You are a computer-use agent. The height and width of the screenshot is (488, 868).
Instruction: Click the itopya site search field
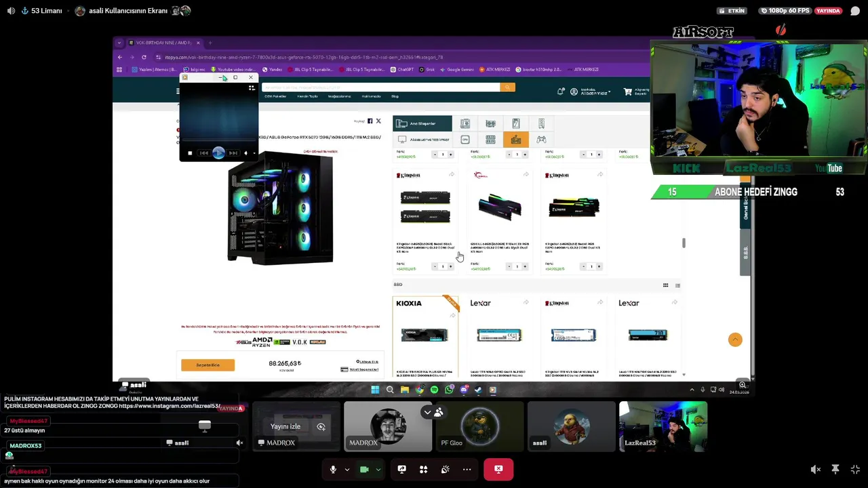381,87
